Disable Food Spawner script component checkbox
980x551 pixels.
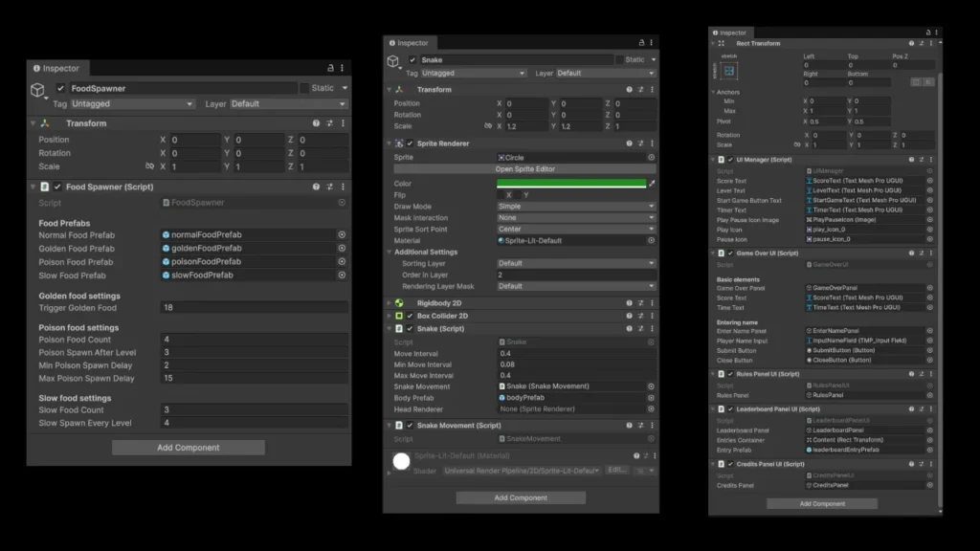coord(57,187)
